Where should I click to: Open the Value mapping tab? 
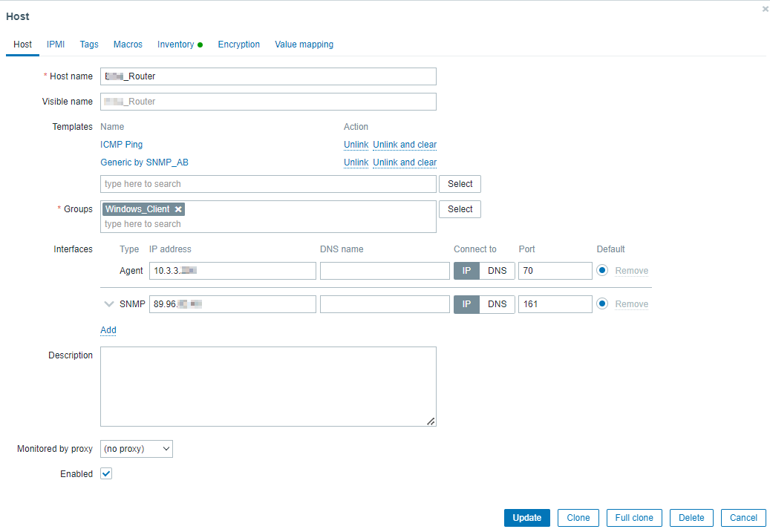[304, 45]
